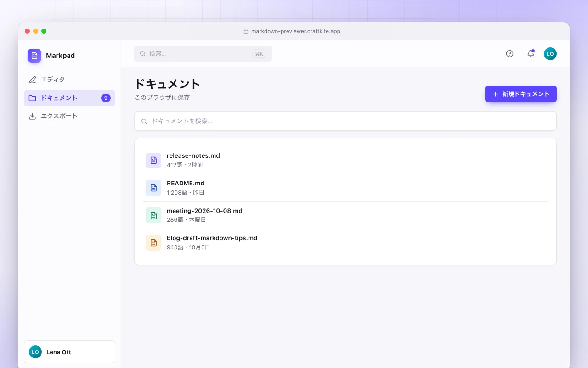This screenshot has width=588, height=368.
Task: Click the Markpad logo icon
Action: click(x=34, y=56)
